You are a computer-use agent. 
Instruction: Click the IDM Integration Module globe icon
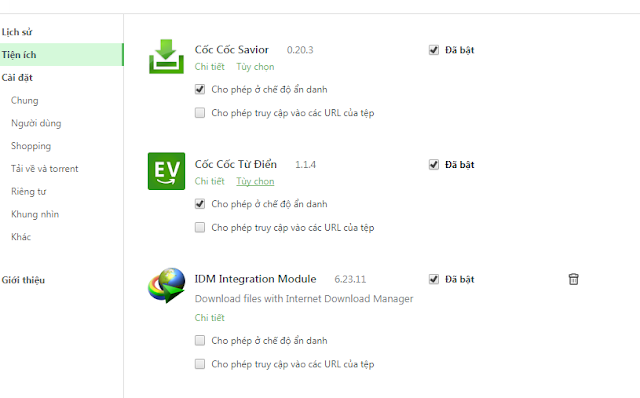coord(166,285)
